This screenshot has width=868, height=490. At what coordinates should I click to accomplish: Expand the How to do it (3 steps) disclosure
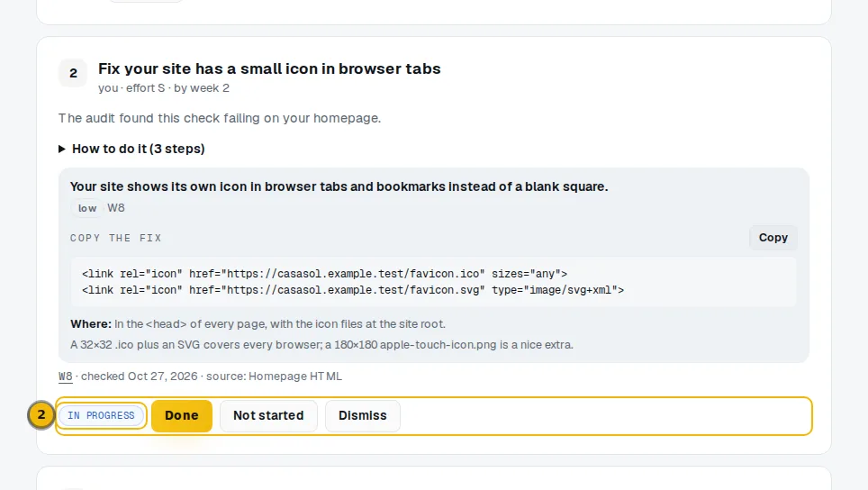[x=131, y=149]
